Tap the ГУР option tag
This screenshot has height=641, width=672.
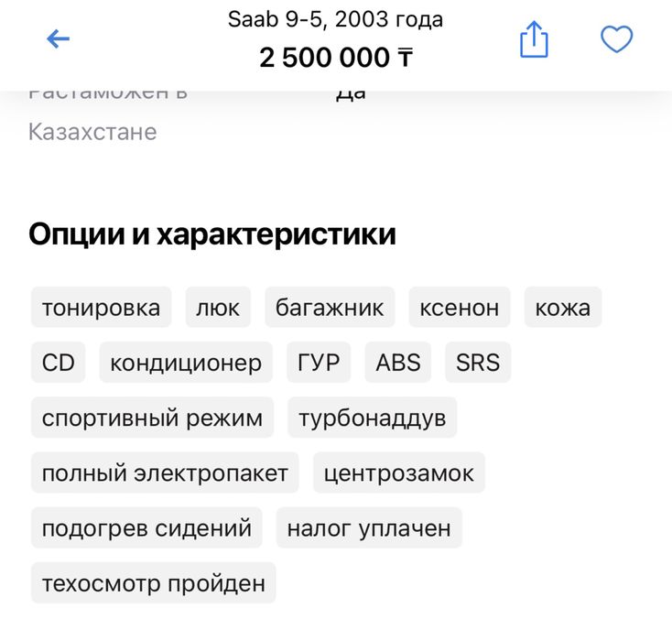[x=319, y=363]
